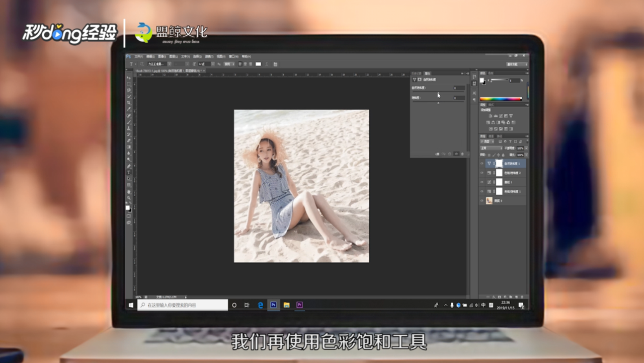Select the Crop tool
The width and height of the screenshot is (644, 363).
tap(129, 103)
